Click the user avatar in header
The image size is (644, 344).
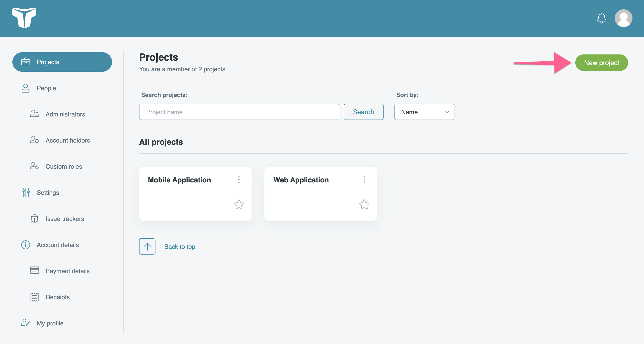click(x=623, y=18)
